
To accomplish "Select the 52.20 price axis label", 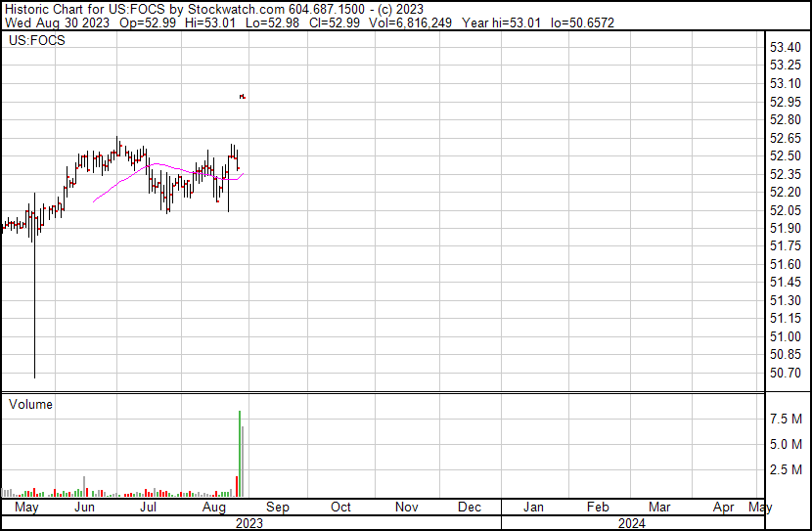I will 785,192.
